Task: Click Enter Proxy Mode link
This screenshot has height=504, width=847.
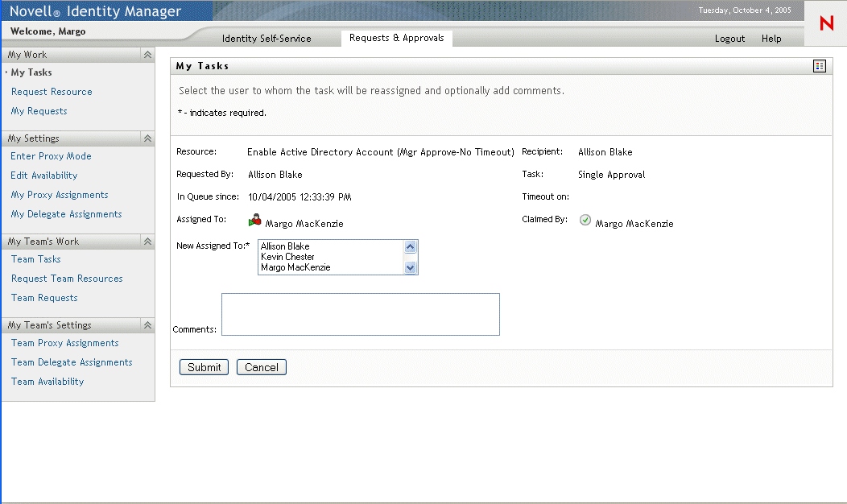Action: click(x=51, y=156)
